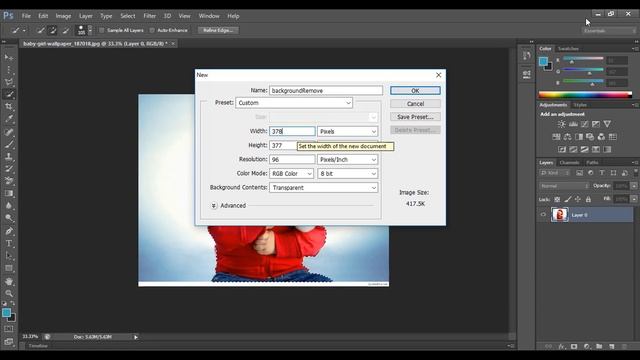Open the Preset dropdown
Screen dimensions: 640x360
294,103
